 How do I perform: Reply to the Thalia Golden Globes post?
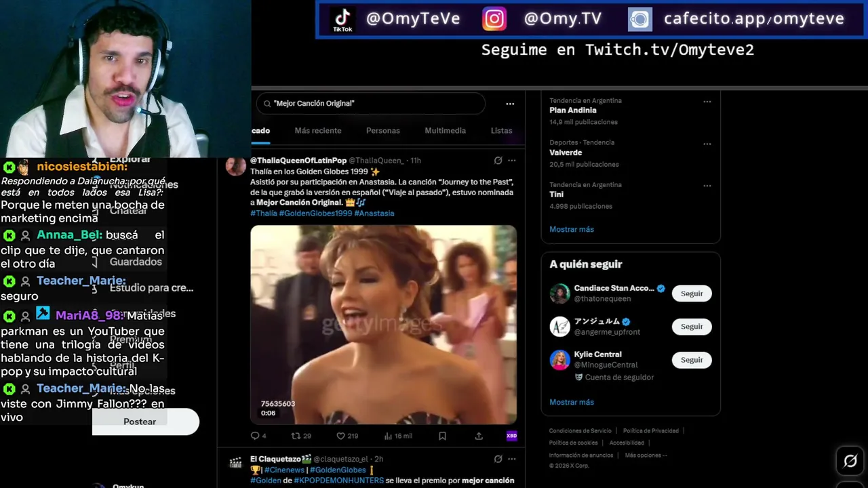(x=258, y=436)
